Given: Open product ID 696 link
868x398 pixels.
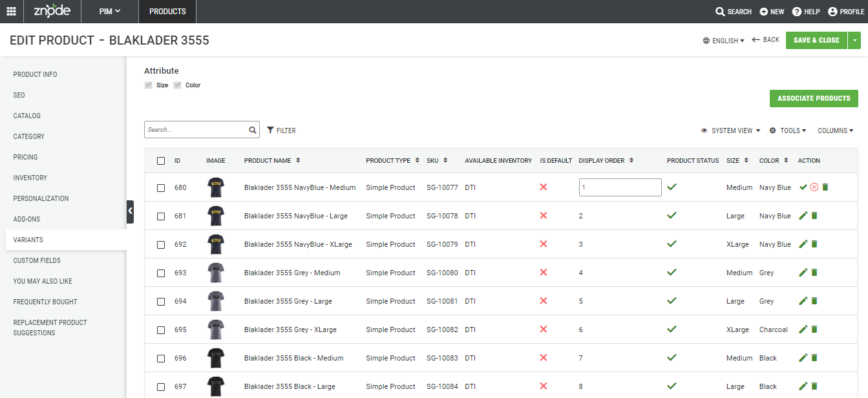Looking at the screenshot, I should (180, 358).
